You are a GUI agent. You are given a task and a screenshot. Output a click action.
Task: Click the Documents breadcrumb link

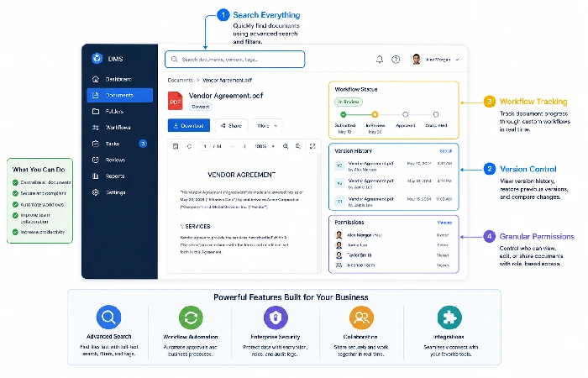point(180,81)
